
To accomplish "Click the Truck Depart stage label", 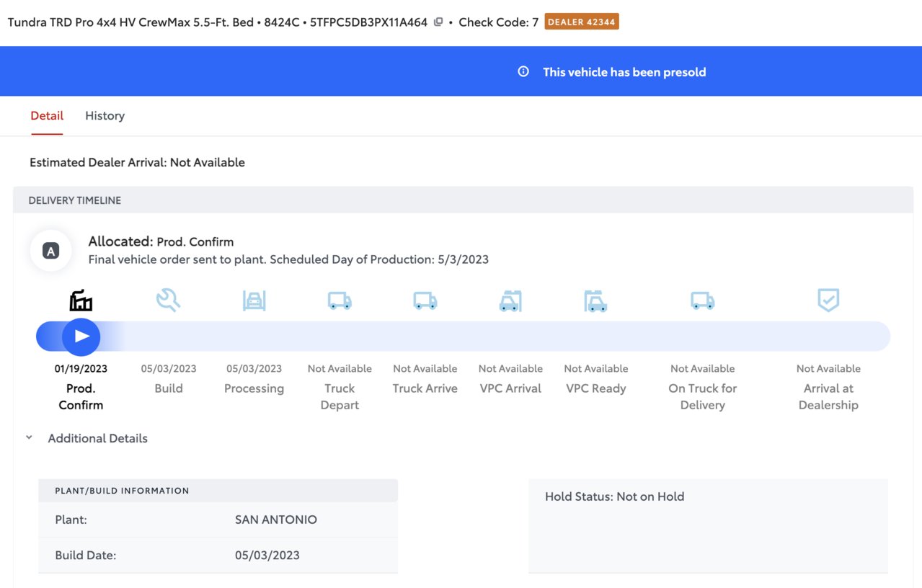I will tap(340, 396).
